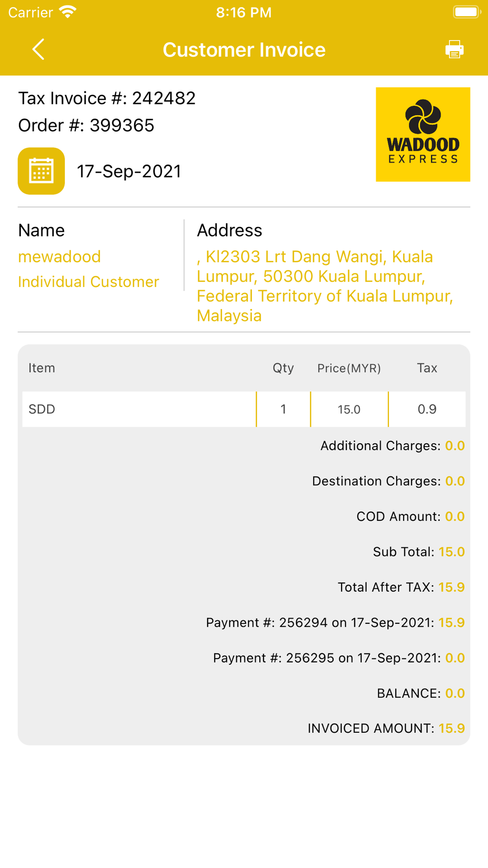488x868 pixels.
Task: Tap the yellow calendar icon
Action: pos(41,171)
